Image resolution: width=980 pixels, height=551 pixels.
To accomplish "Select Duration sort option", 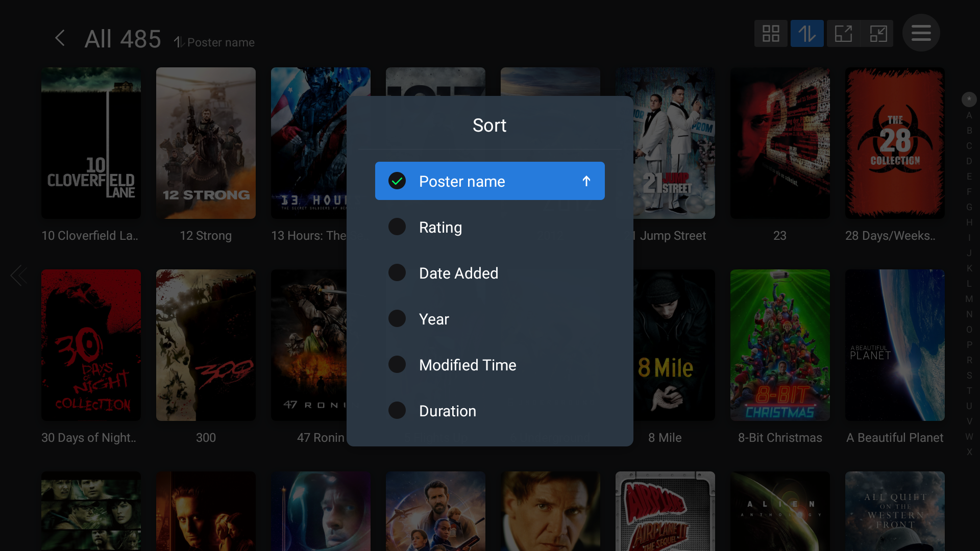I will click(x=490, y=411).
